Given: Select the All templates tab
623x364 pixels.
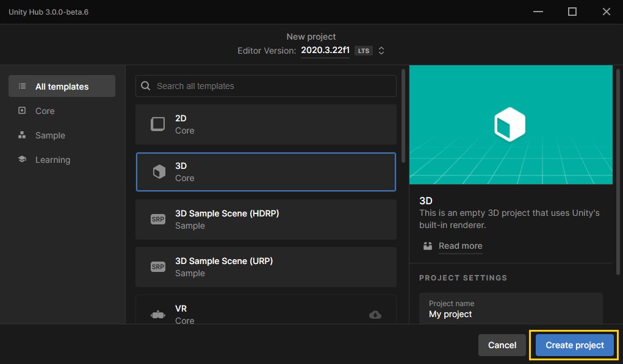Looking at the screenshot, I should coord(62,86).
